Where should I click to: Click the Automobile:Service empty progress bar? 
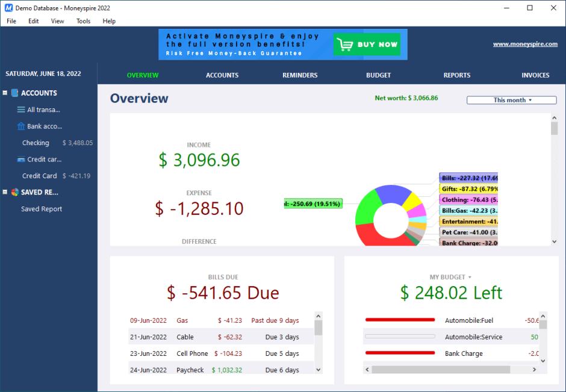[x=400, y=336]
